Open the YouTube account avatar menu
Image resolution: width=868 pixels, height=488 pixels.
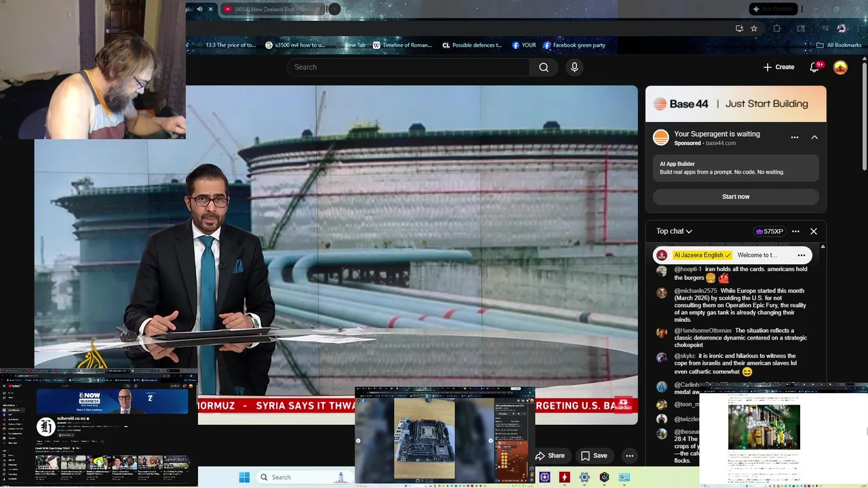click(x=840, y=67)
